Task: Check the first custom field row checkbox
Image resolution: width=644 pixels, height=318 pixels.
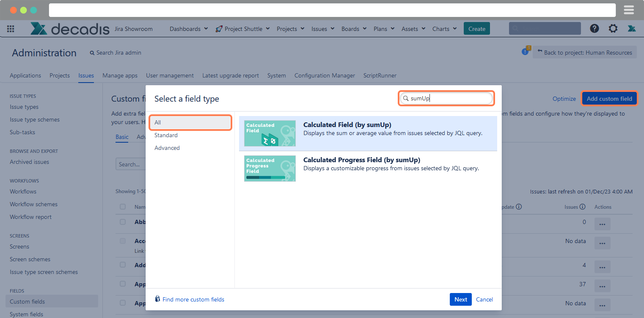Action: [x=123, y=222]
